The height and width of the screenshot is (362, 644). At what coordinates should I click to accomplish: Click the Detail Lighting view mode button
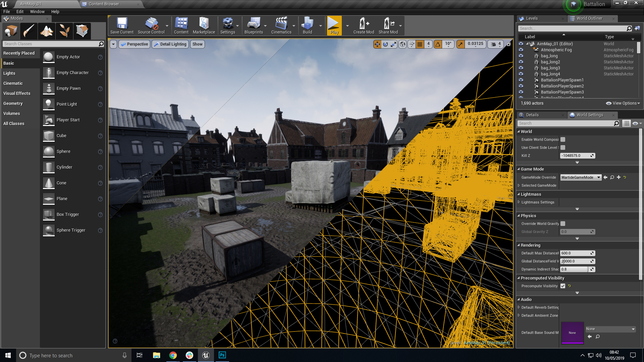(x=170, y=44)
